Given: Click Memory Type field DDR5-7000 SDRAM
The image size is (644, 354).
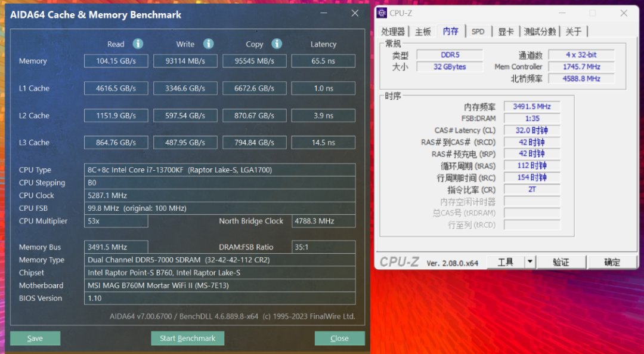Looking at the screenshot, I should click(x=219, y=260).
